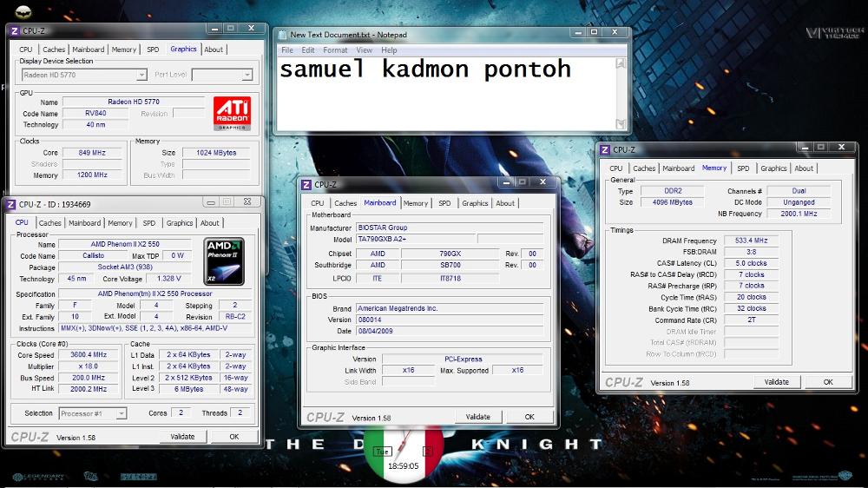Click Notepad vertical scrollbar down arrow
868x488 pixels.
click(x=621, y=123)
